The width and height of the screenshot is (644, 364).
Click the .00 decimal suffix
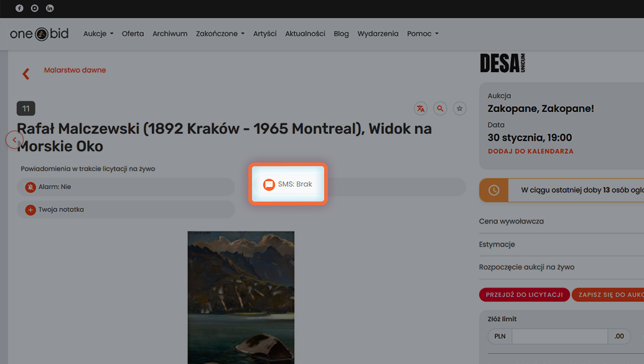pos(619,336)
